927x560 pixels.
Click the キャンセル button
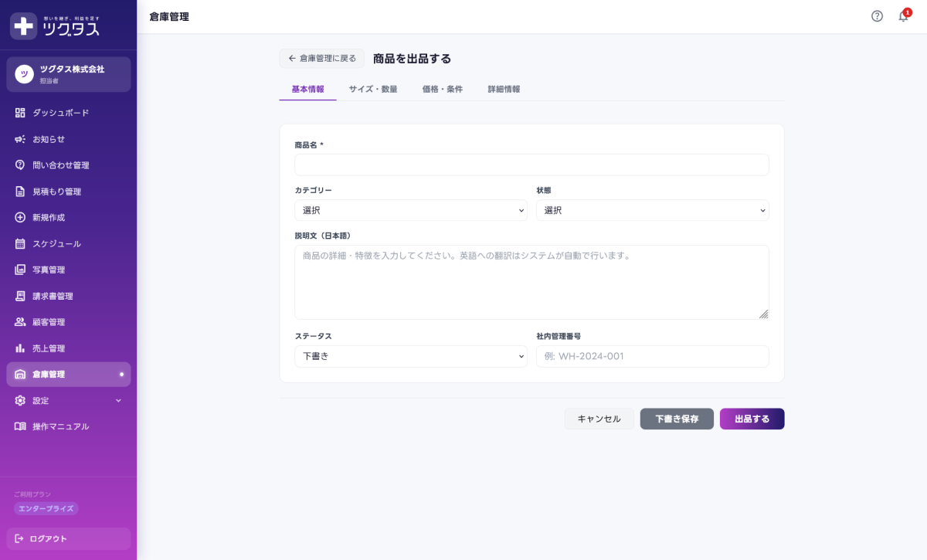coord(599,419)
